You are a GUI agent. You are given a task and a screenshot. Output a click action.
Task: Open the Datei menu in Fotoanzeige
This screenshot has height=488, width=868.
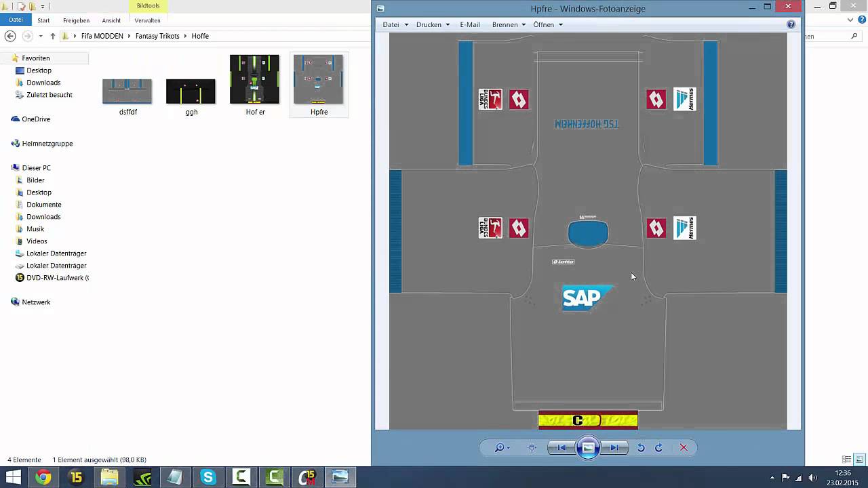(x=395, y=24)
